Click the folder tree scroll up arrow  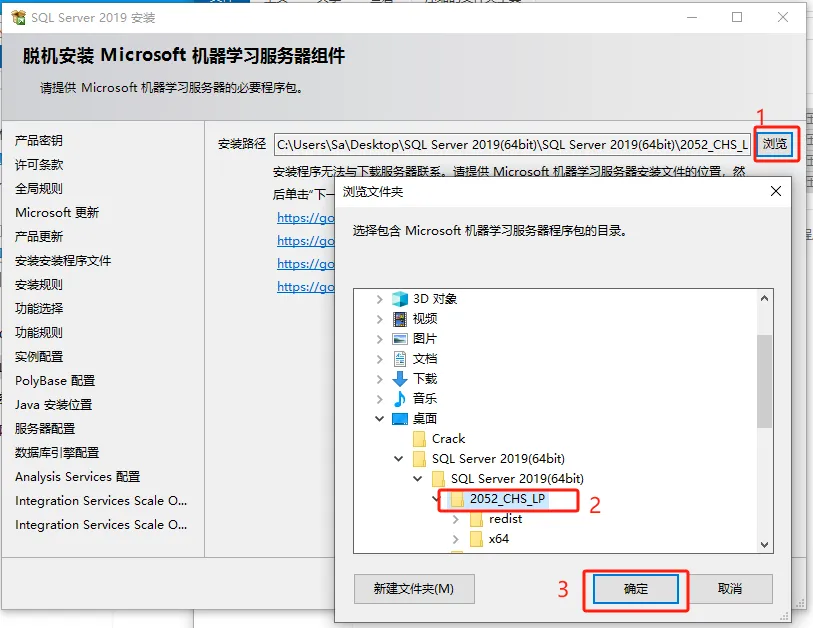pyautogui.click(x=764, y=298)
